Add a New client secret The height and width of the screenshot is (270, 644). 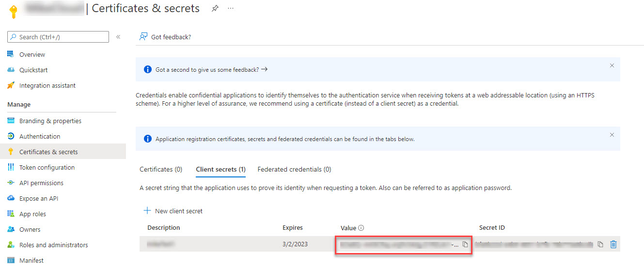coord(173,211)
